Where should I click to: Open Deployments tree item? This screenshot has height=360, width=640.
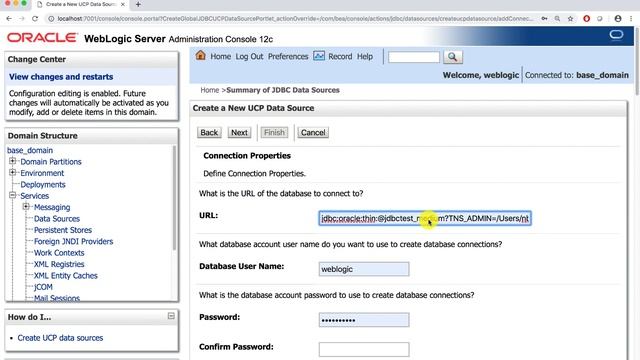pyautogui.click(x=43, y=184)
